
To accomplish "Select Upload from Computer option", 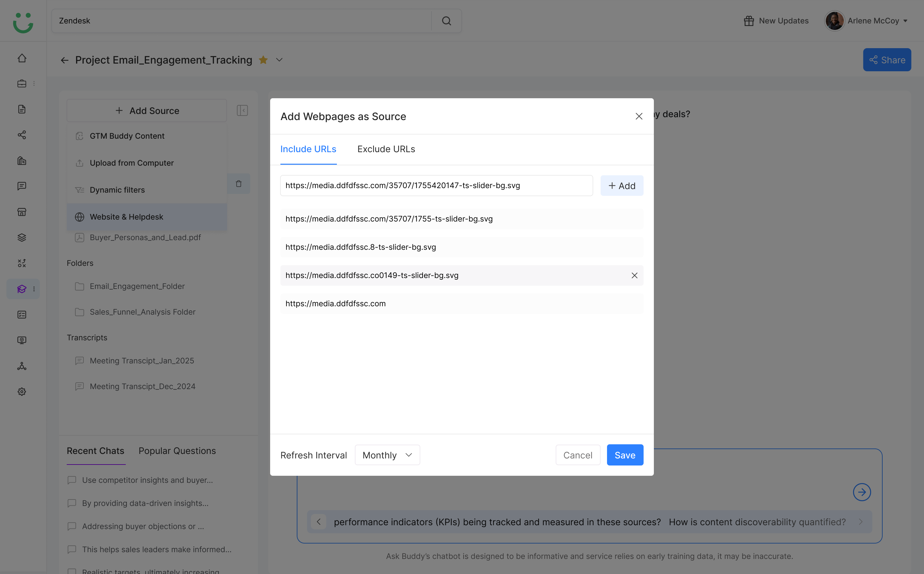I will click(147, 163).
